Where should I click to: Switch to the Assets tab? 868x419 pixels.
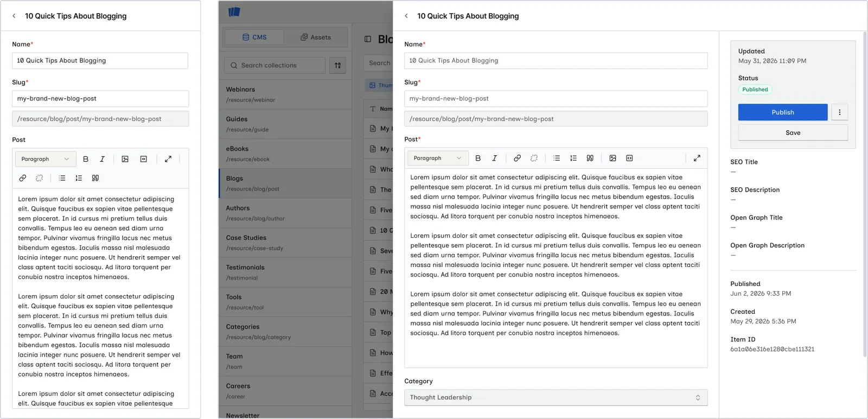[x=316, y=37]
